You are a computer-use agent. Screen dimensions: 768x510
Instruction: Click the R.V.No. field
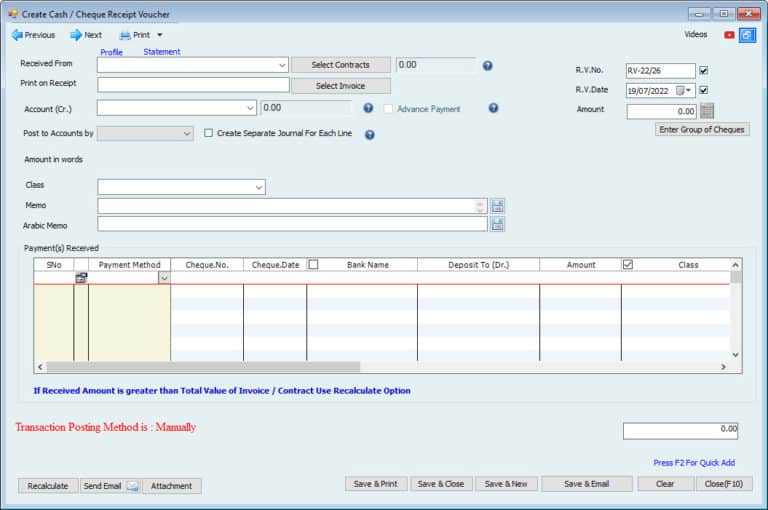pos(660,71)
